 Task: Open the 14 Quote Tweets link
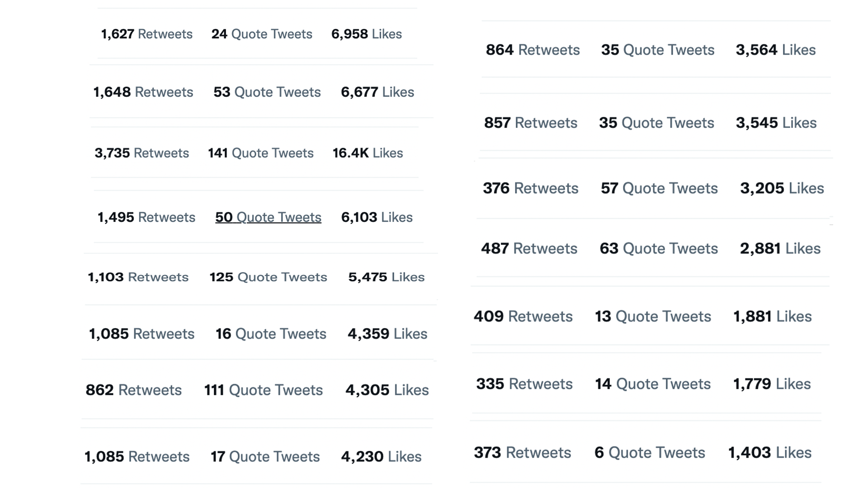click(x=652, y=384)
